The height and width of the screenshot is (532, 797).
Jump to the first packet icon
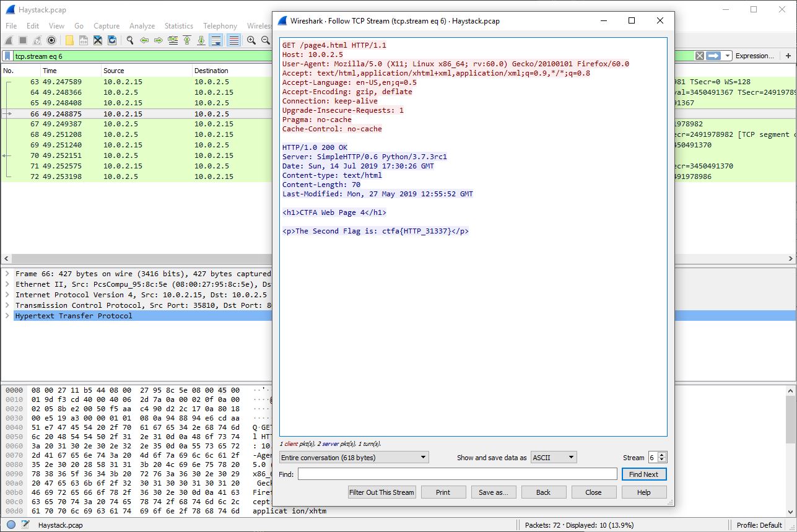click(187, 40)
